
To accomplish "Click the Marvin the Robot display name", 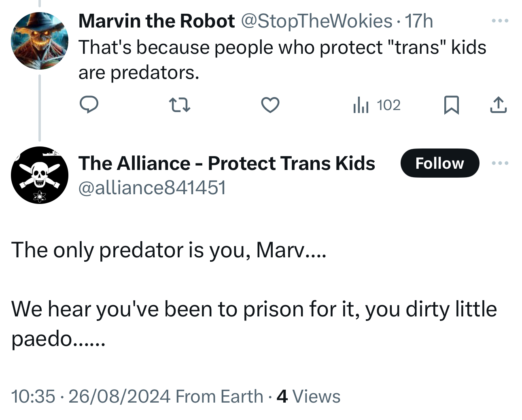I will tap(157, 21).
